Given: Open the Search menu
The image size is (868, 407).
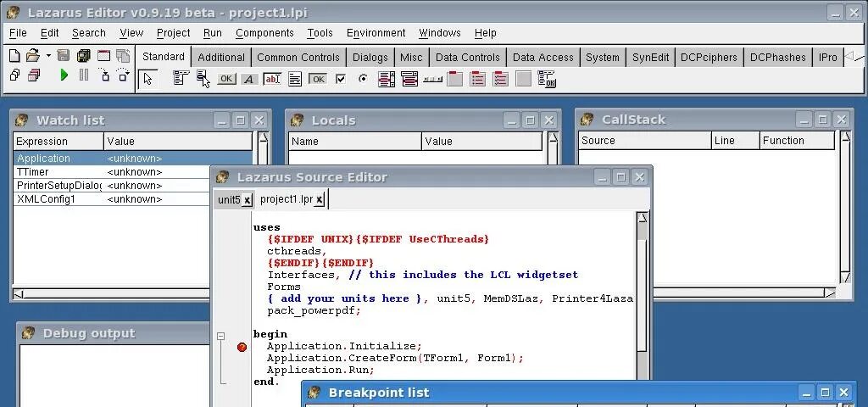Looking at the screenshot, I should tap(88, 33).
